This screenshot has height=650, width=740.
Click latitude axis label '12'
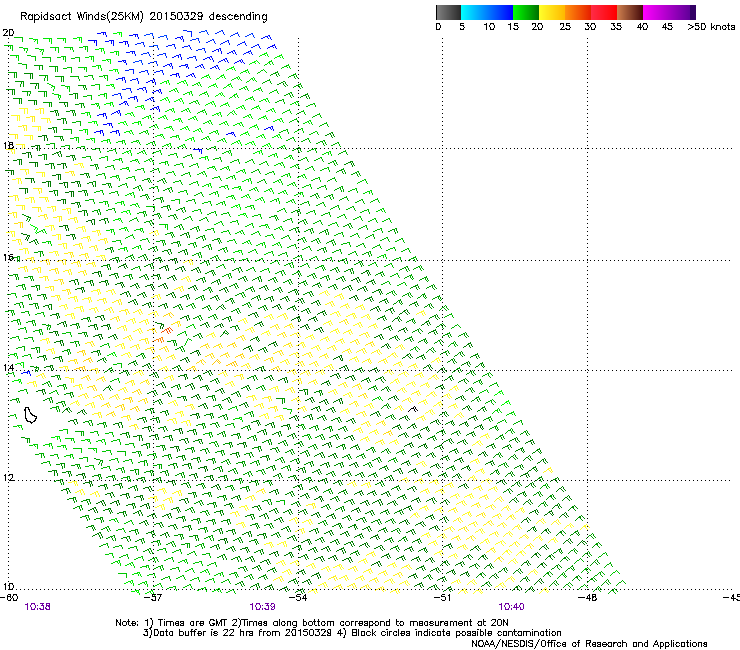8,477
